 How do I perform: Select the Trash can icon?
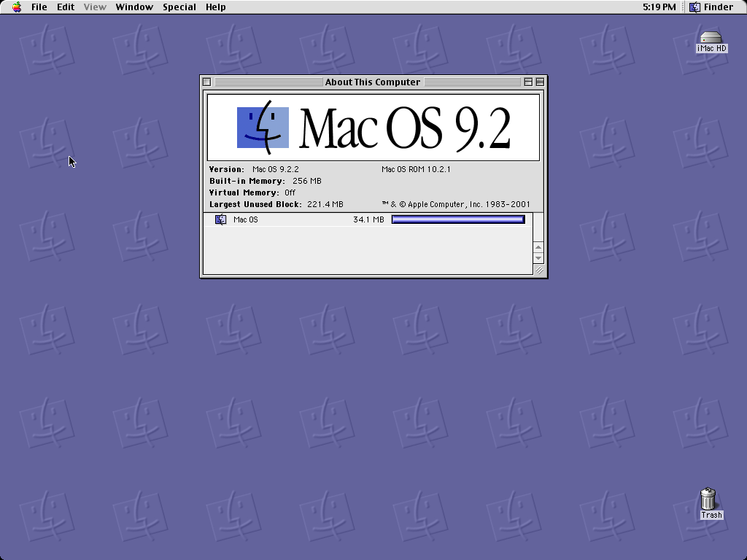point(708,499)
